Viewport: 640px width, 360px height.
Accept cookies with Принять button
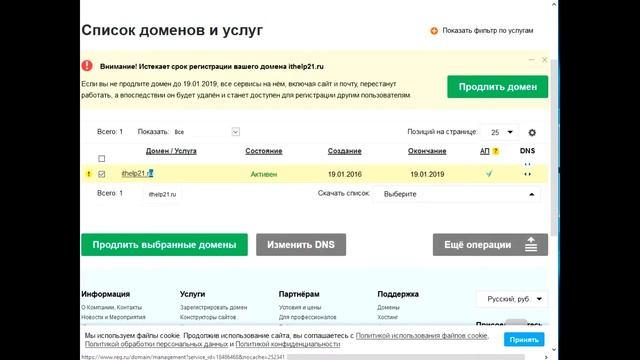pyautogui.click(x=524, y=340)
